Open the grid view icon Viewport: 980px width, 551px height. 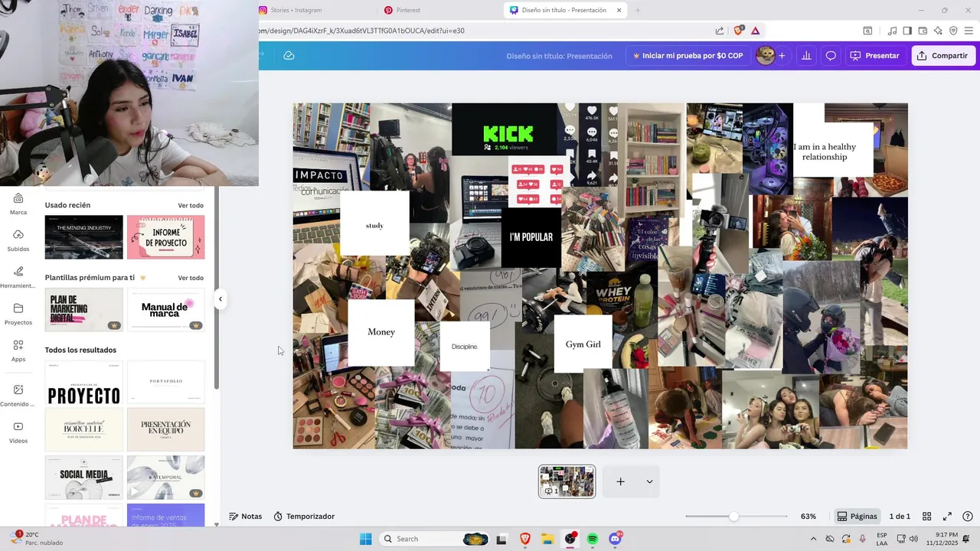926,517
